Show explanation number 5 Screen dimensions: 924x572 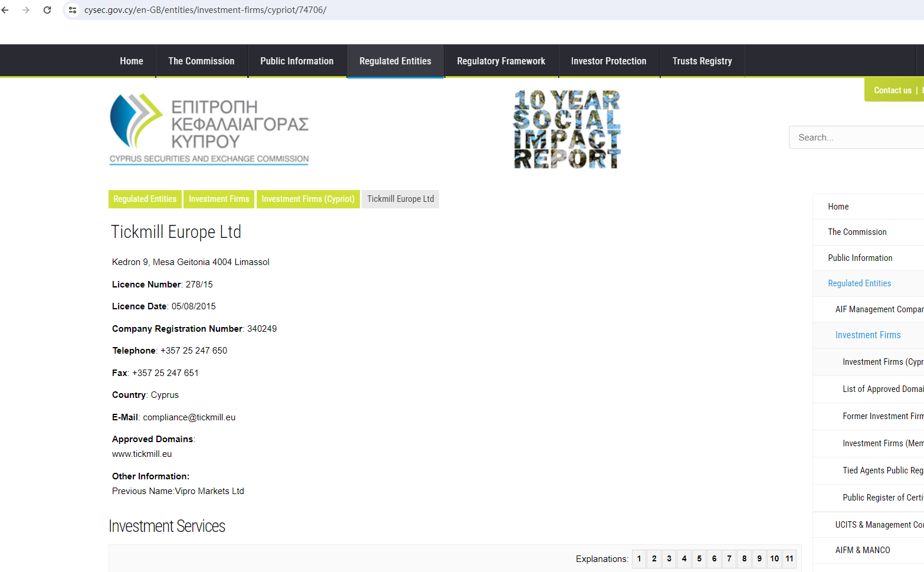tap(699, 559)
